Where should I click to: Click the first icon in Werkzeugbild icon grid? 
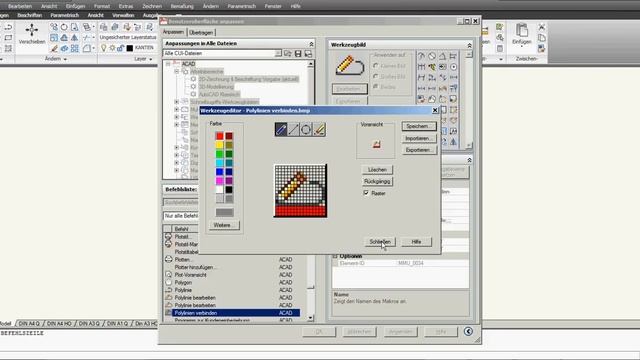coord(421,56)
